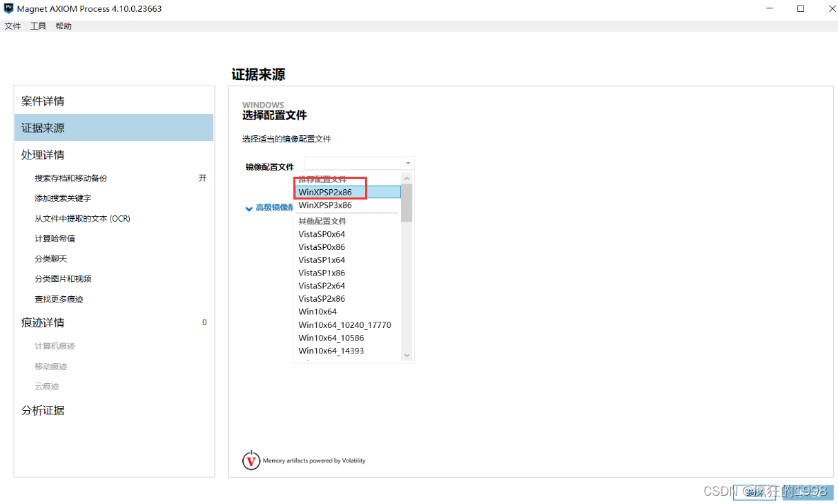Choose VistaSP2x86 profile
This screenshot has height=504, width=838.
click(x=347, y=299)
